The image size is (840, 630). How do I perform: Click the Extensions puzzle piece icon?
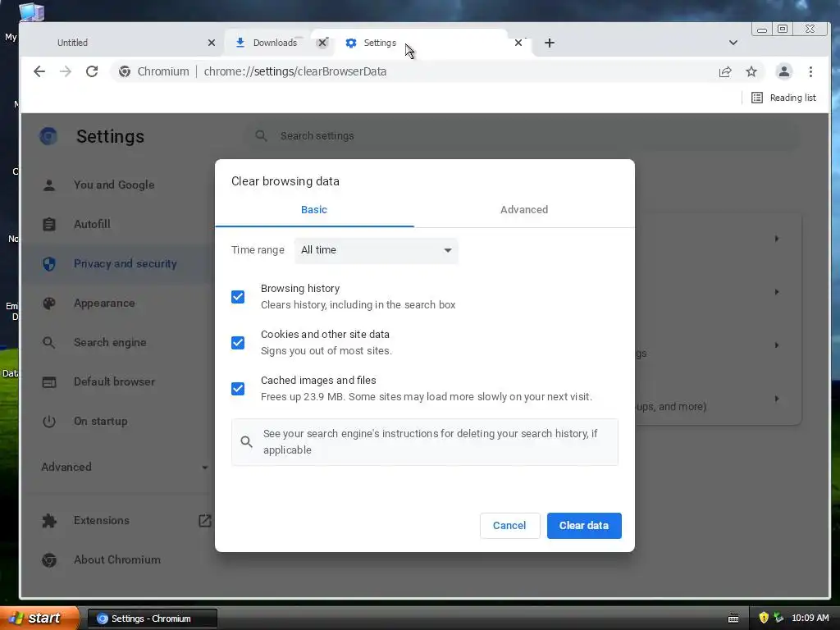[48, 520]
